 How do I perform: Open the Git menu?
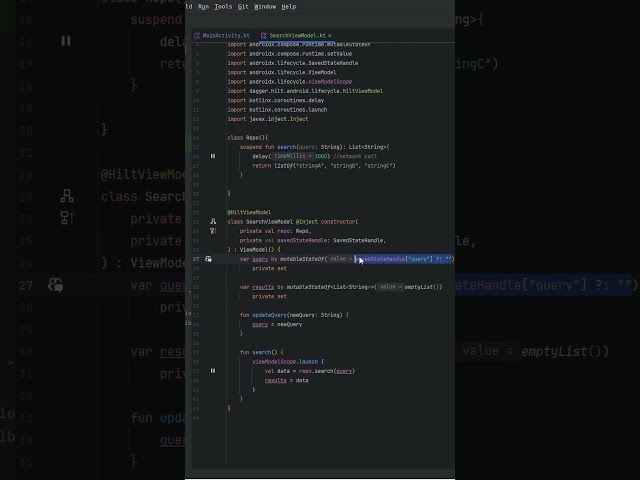click(243, 7)
